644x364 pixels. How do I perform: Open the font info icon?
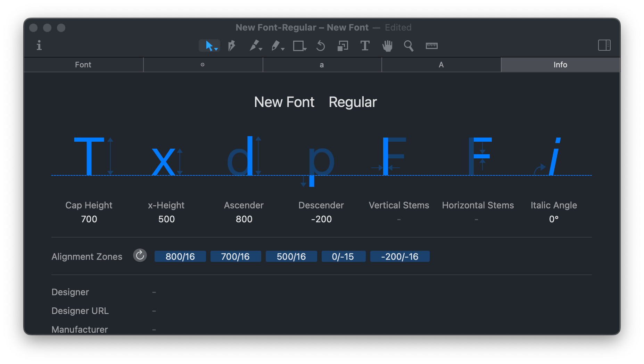tap(39, 45)
